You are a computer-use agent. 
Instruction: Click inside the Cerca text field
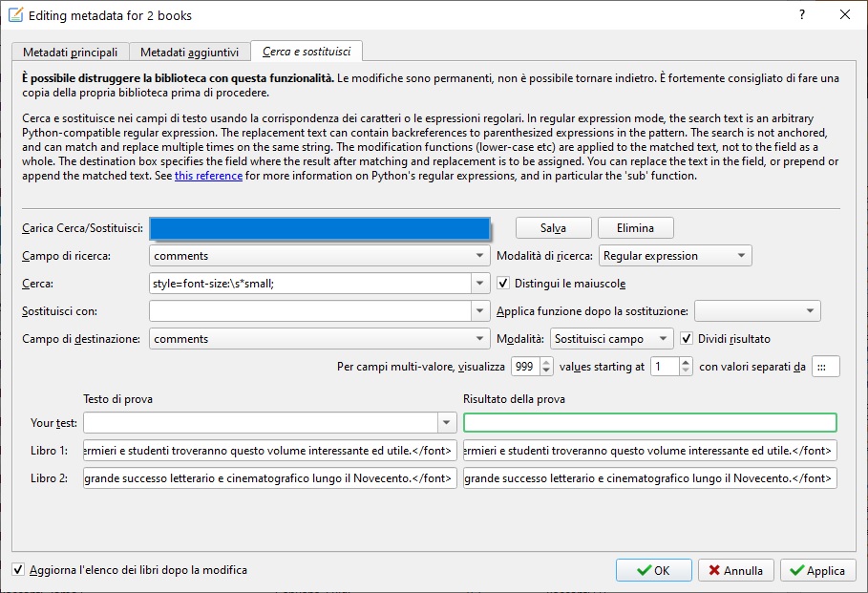point(310,284)
